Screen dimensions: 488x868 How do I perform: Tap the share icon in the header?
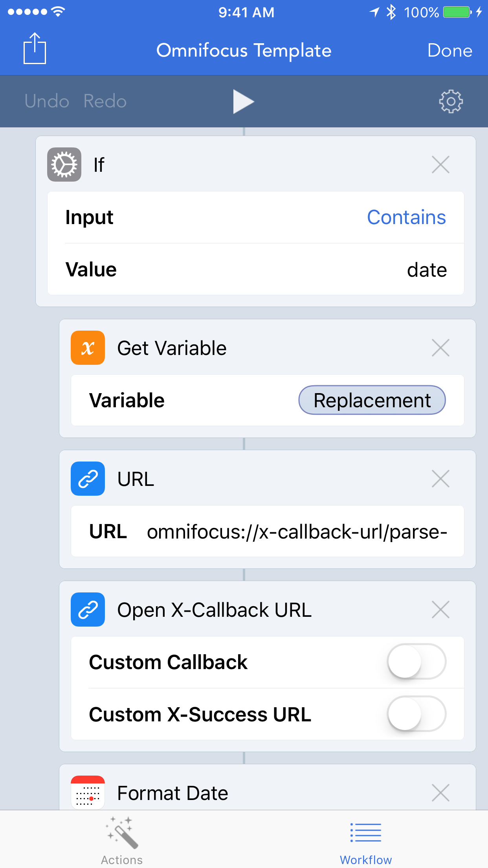(x=35, y=48)
